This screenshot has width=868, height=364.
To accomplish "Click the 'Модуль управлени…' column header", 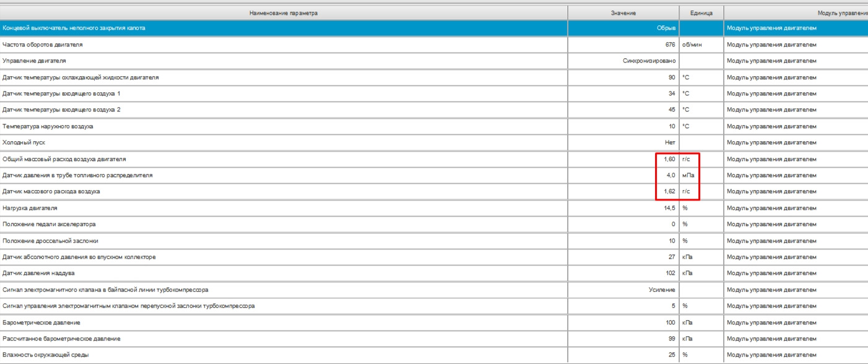I will tap(796, 13).
